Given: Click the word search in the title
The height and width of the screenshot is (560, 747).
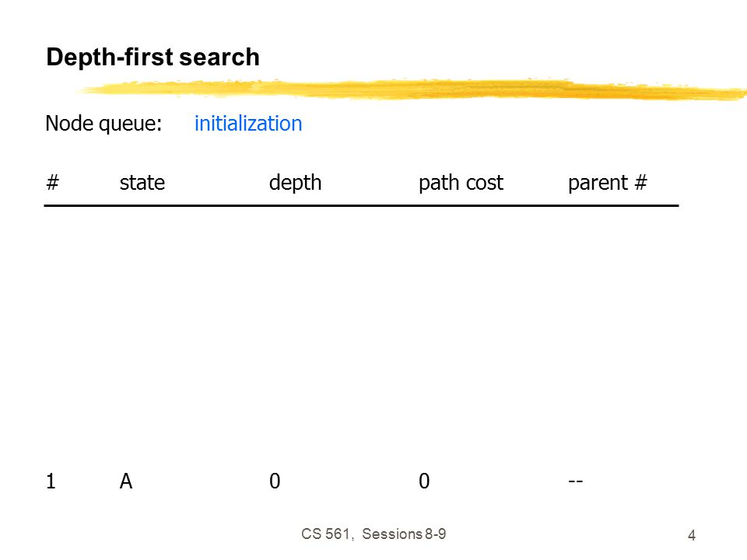Looking at the screenshot, I should 219,57.
